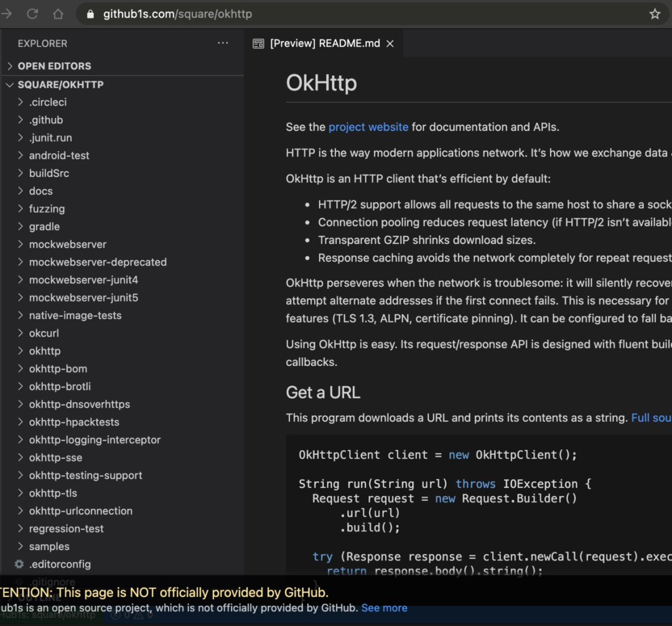672x626 pixels.
Task: Click the Get a URL heading
Action: (323, 393)
